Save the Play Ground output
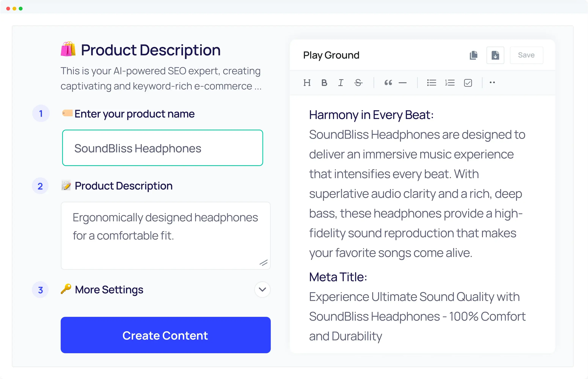 pyautogui.click(x=526, y=55)
